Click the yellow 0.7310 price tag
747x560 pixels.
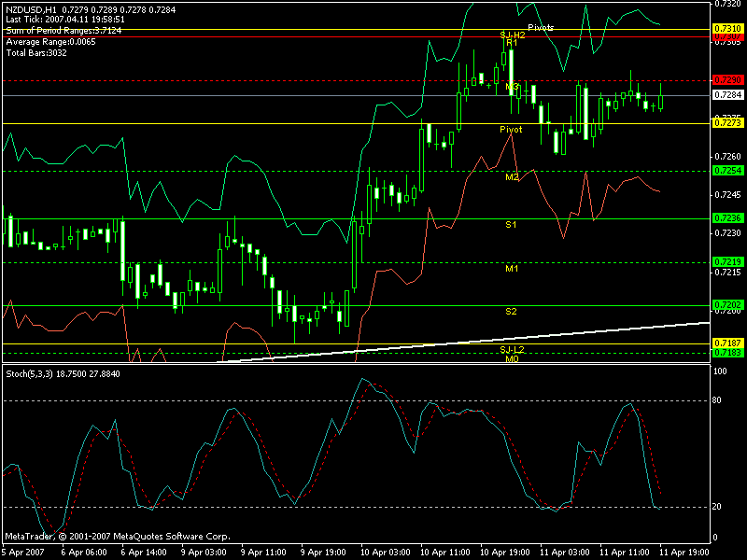point(726,29)
